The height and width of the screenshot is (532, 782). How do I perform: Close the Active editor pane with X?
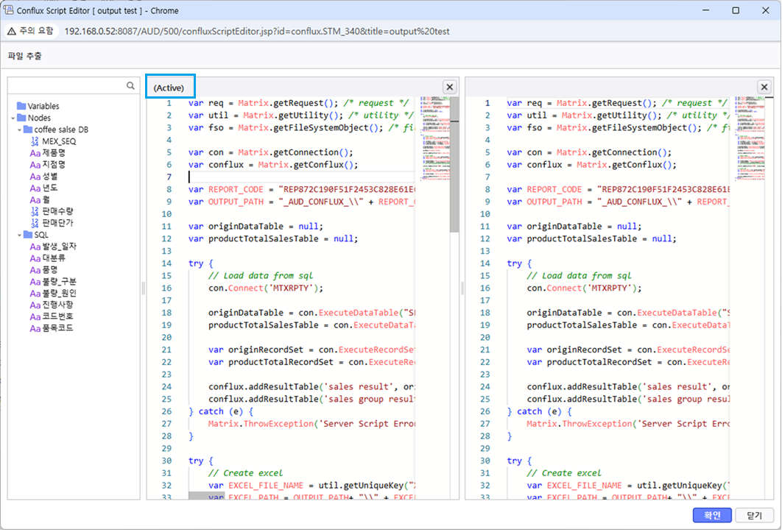tap(449, 87)
